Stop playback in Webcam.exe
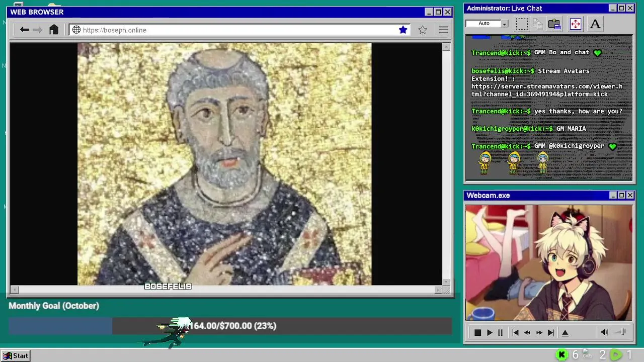644x362 pixels. coord(477,332)
